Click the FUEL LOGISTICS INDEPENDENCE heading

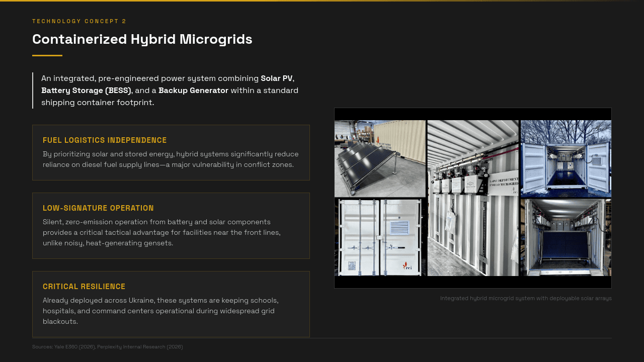105,140
